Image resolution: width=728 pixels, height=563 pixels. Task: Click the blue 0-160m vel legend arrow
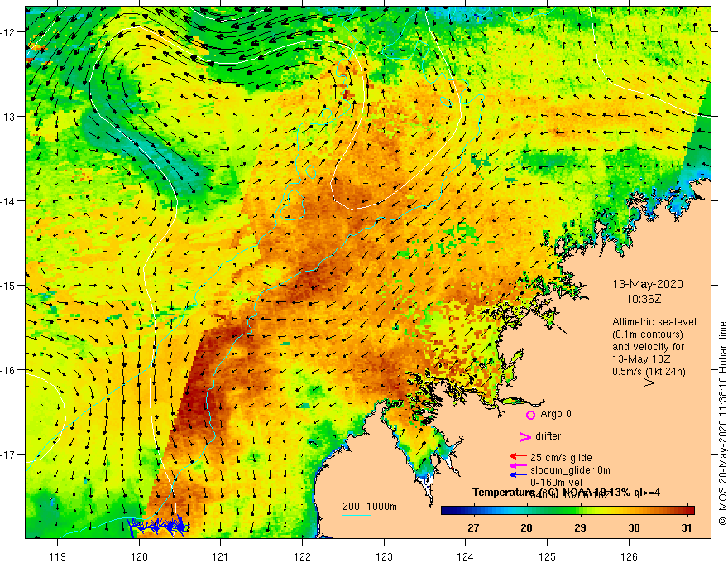point(518,474)
